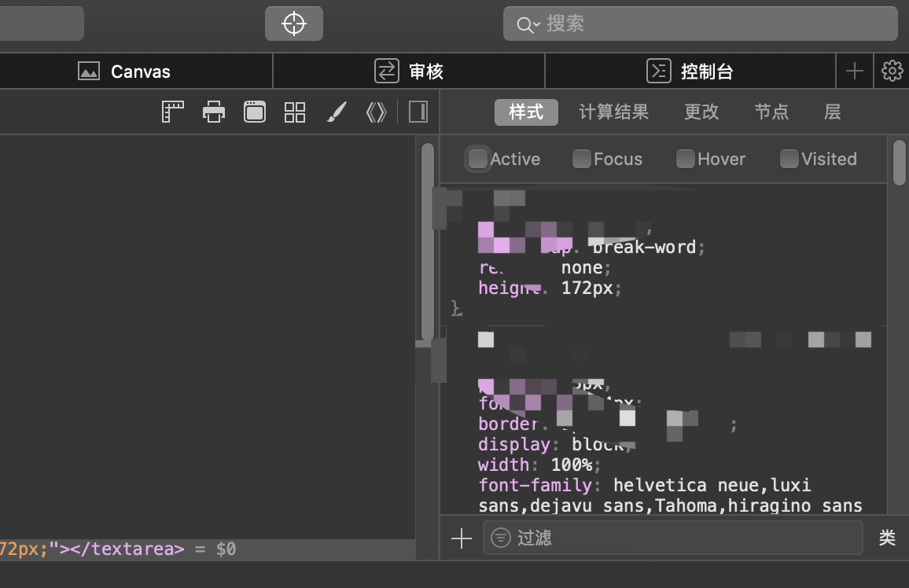The width and height of the screenshot is (909, 588).
Task: Check the Focus pseudo-class box
Action: 581,159
